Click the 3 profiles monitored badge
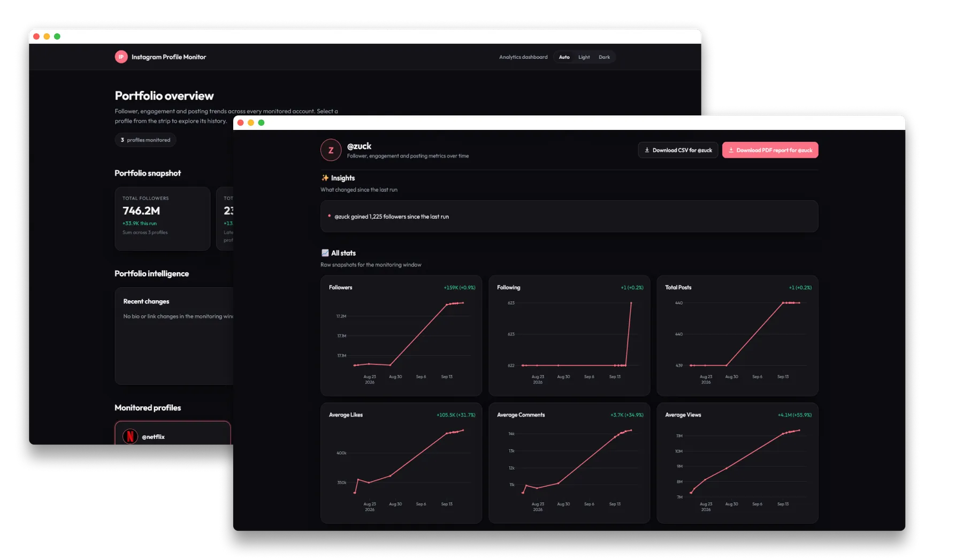 pos(146,140)
